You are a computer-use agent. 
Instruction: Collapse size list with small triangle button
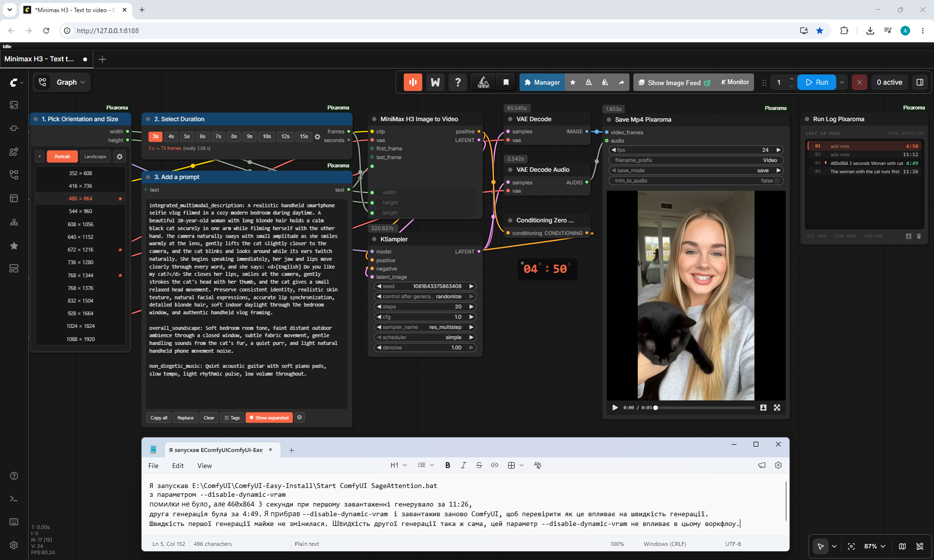[x=39, y=157]
